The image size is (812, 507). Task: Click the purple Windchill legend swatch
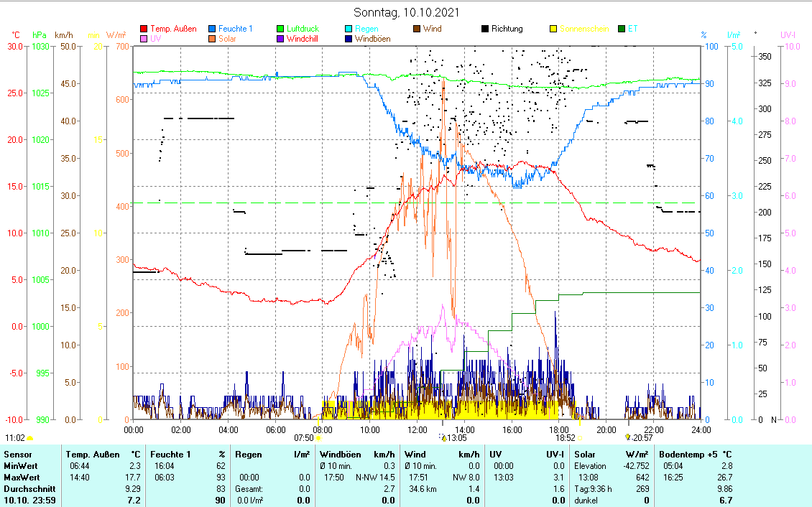point(280,39)
